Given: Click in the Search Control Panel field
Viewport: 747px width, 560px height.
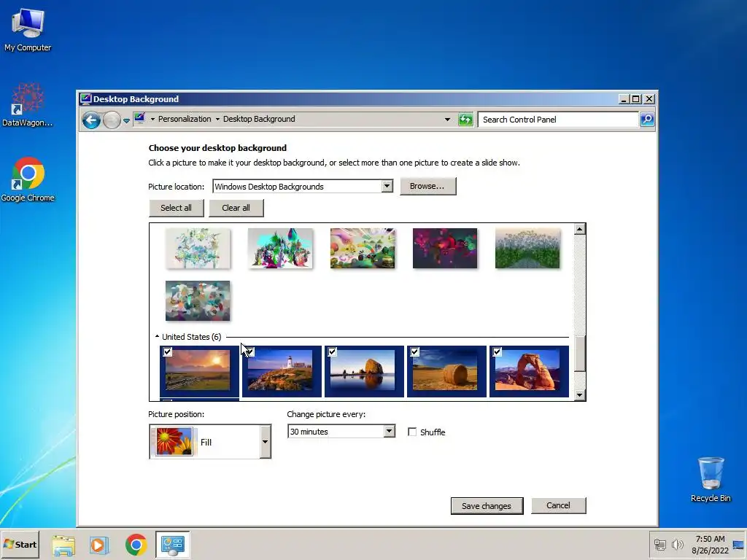Looking at the screenshot, I should click(558, 120).
